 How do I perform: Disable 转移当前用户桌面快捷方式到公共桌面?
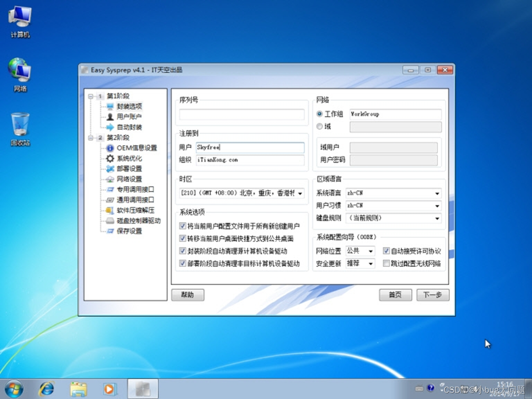(x=183, y=239)
